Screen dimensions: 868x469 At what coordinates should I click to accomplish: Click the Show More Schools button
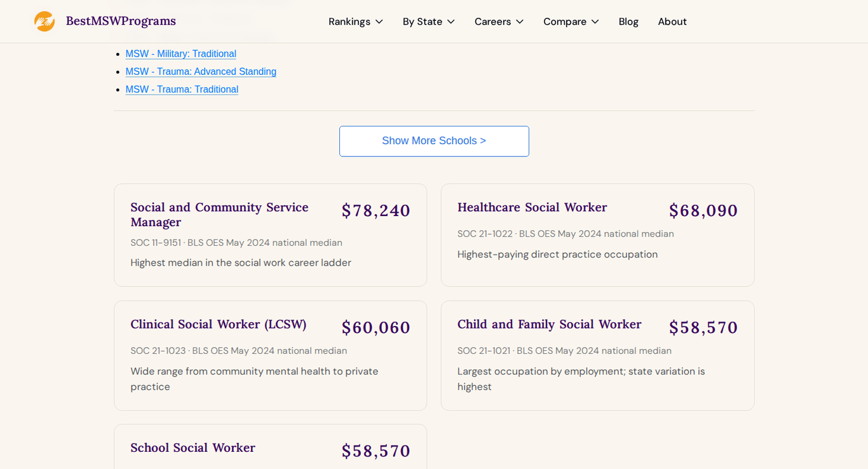click(434, 141)
